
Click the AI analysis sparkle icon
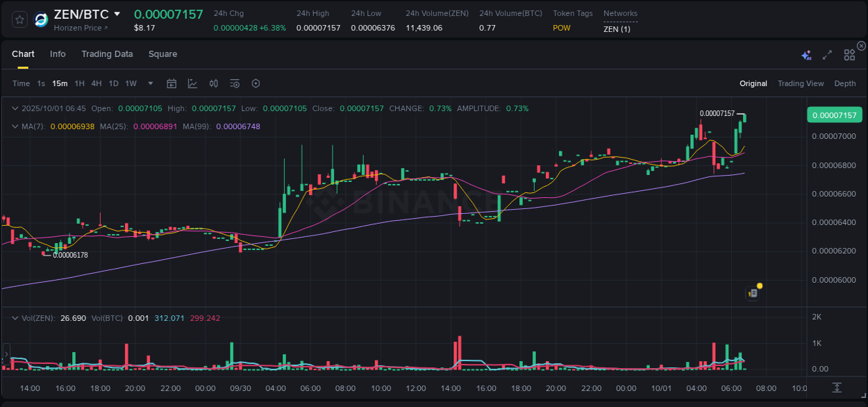click(806, 54)
